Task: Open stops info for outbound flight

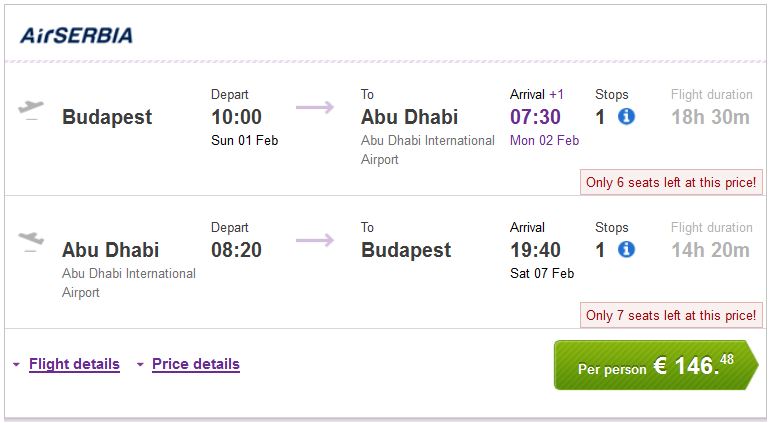Action: point(627,117)
